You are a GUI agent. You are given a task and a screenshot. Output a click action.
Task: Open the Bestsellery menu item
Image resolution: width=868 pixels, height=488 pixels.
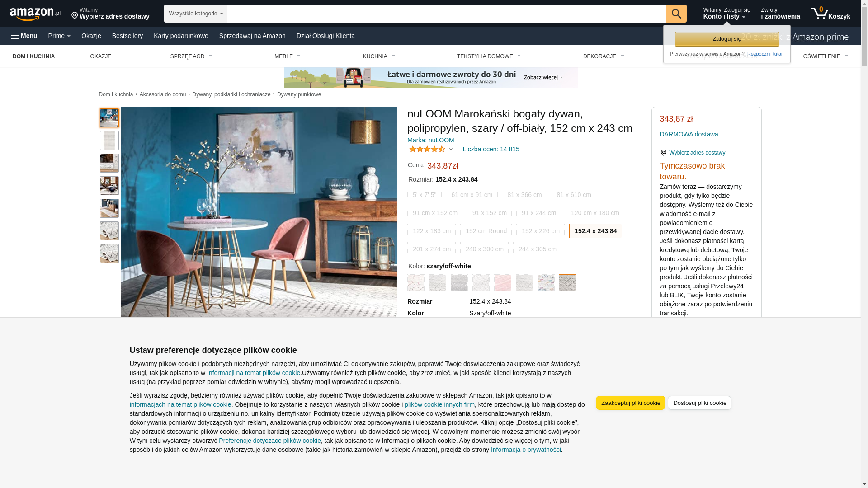pos(127,36)
